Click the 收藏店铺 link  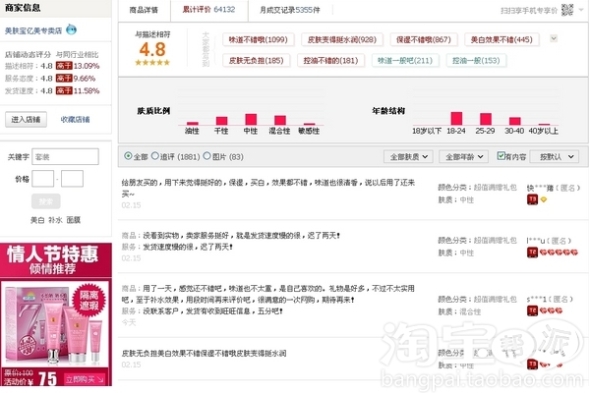75,119
